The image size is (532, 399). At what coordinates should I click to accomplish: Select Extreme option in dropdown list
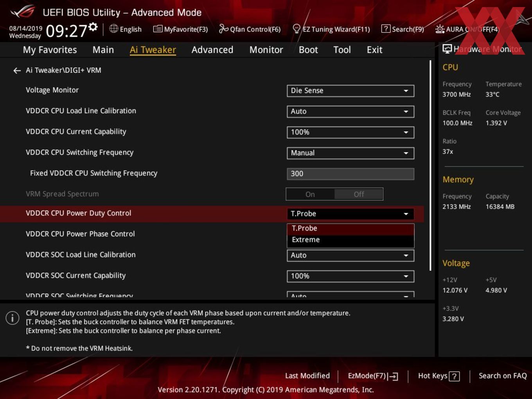350,240
